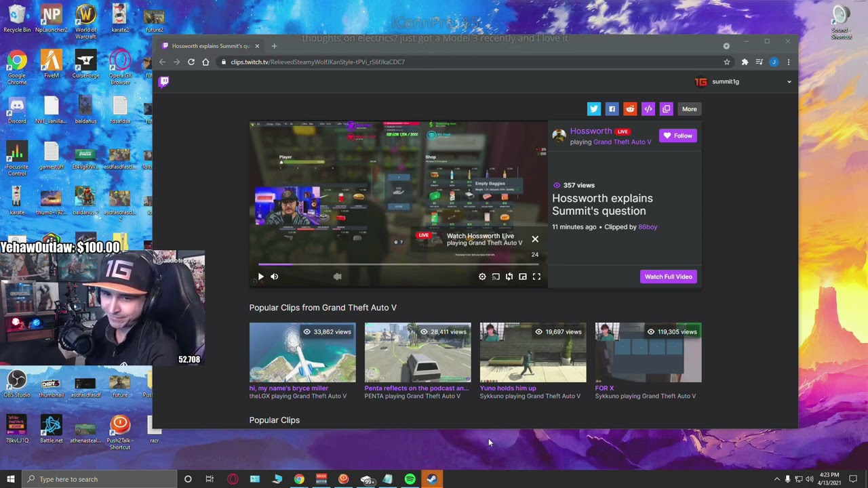This screenshot has width=868, height=488.
Task: Expand the summit1g account dropdown
Action: [x=789, y=82]
